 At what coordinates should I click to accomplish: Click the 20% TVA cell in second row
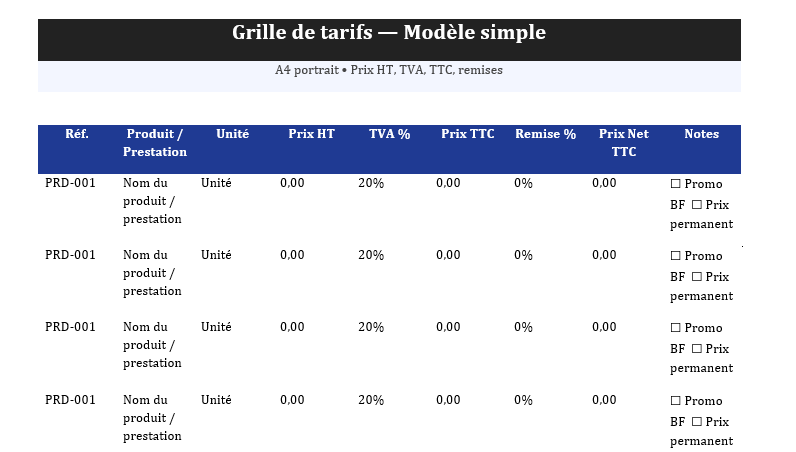pyautogui.click(x=371, y=255)
